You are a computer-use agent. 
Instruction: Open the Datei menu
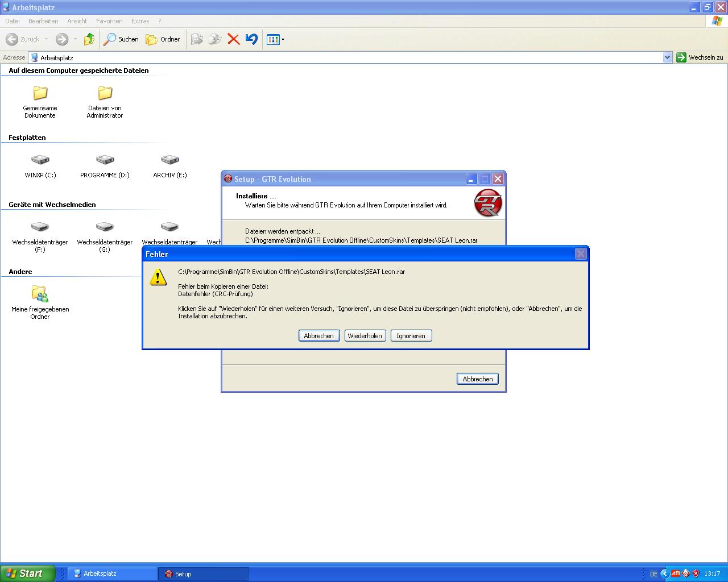pos(12,21)
